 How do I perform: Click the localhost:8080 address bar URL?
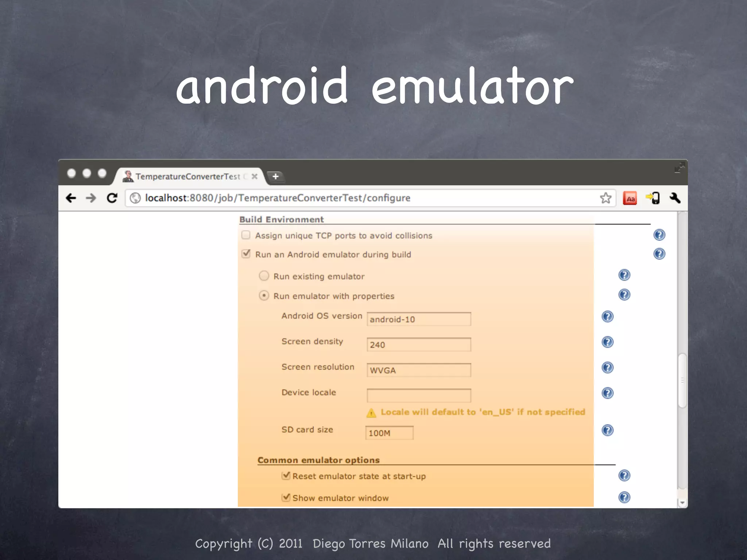278,198
